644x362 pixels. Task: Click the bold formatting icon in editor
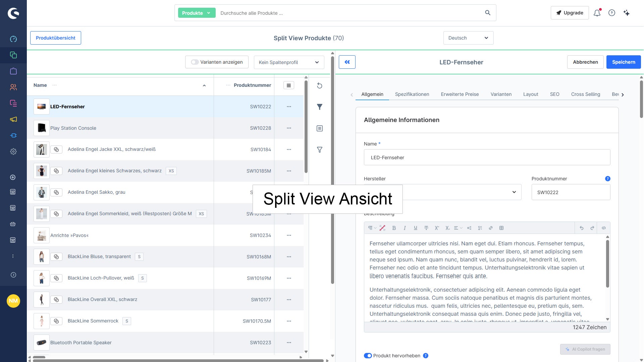click(x=394, y=228)
